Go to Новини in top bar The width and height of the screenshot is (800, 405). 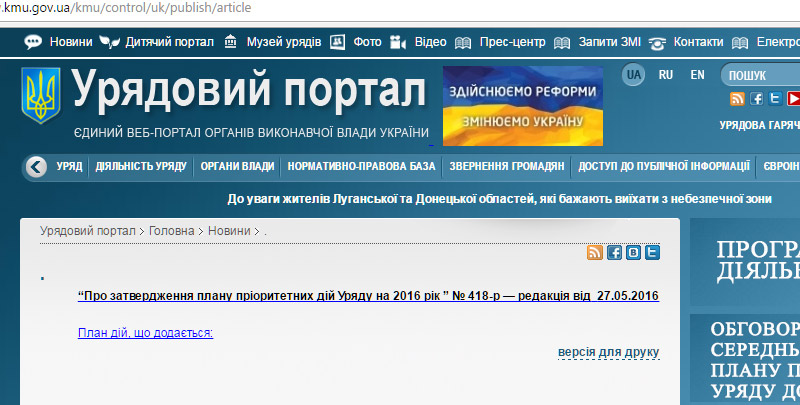[x=70, y=42]
